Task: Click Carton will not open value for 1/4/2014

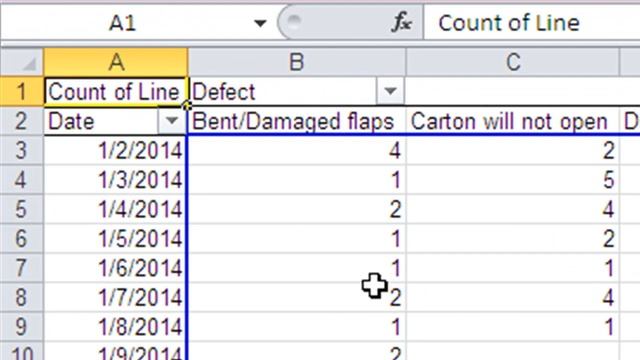Action: [x=513, y=209]
